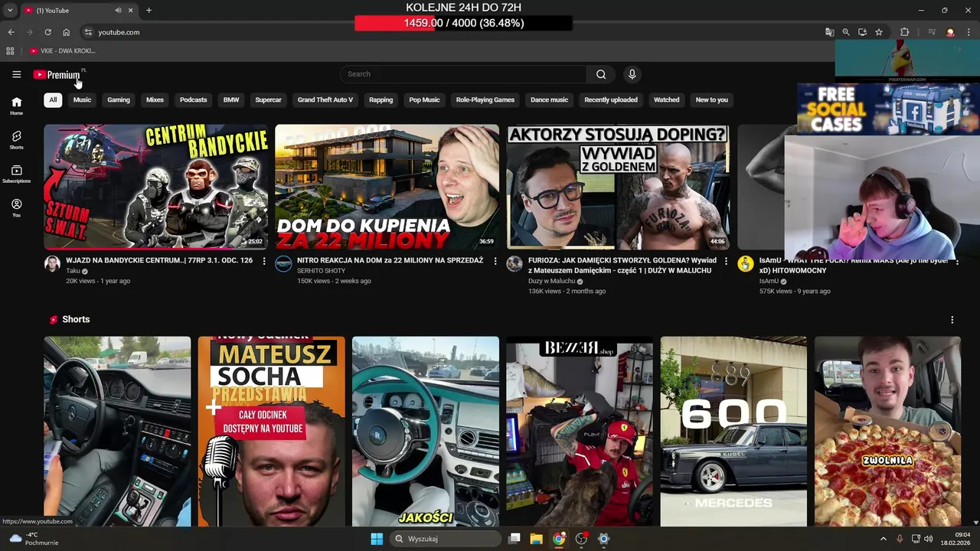This screenshot has width=980, height=551.
Task: Play CENTRUM BANDYCKIE video thumbnail
Action: click(155, 187)
